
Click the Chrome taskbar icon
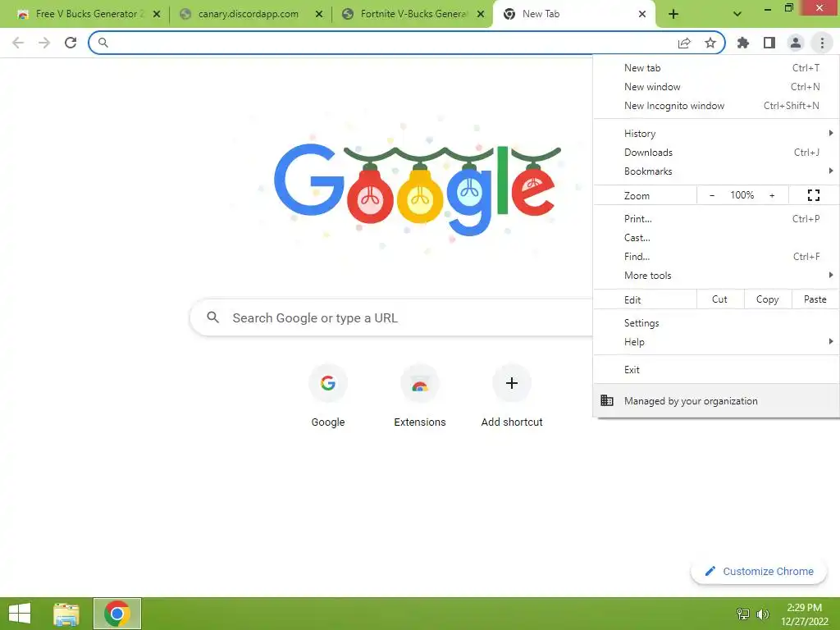pyautogui.click(x=117, y=614)
